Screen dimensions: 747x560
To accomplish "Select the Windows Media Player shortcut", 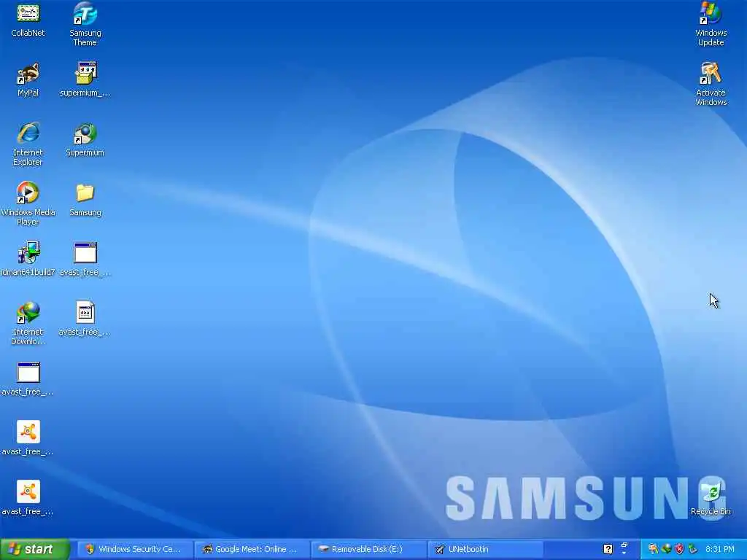I will (x=28, y=203).
